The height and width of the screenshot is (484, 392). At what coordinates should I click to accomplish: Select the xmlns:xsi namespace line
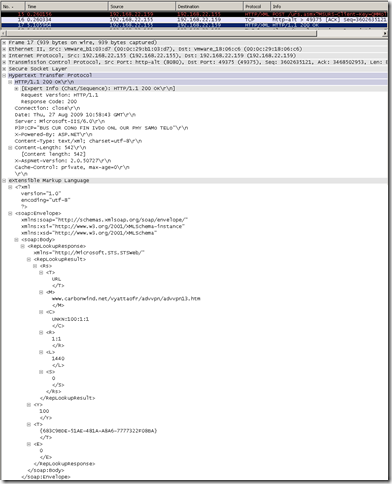click(103, 226)
